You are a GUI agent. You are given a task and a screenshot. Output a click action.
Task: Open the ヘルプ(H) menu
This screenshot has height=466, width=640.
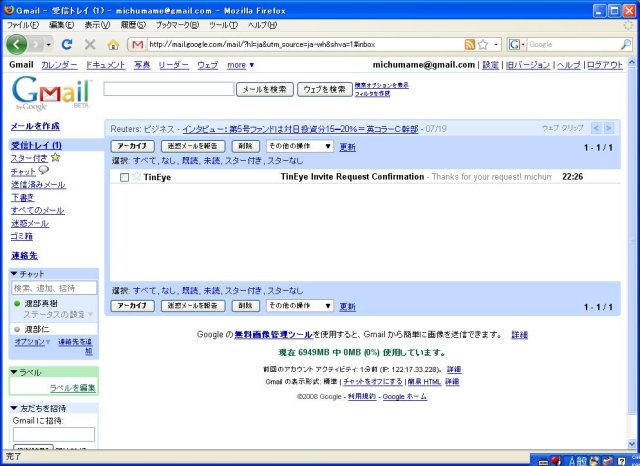pyautogui.click(x=262, y=25)
